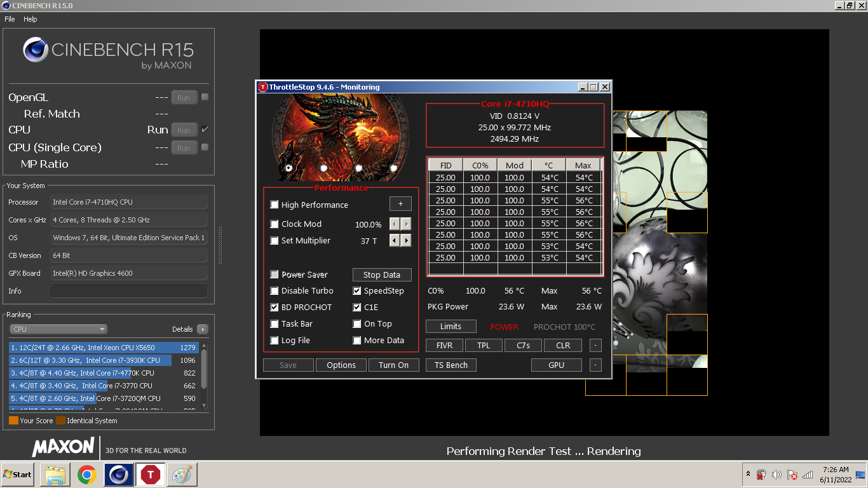The image size is (868, 488).
Task: Increase Clock Mod with right arrow
Action: [406, 224]
